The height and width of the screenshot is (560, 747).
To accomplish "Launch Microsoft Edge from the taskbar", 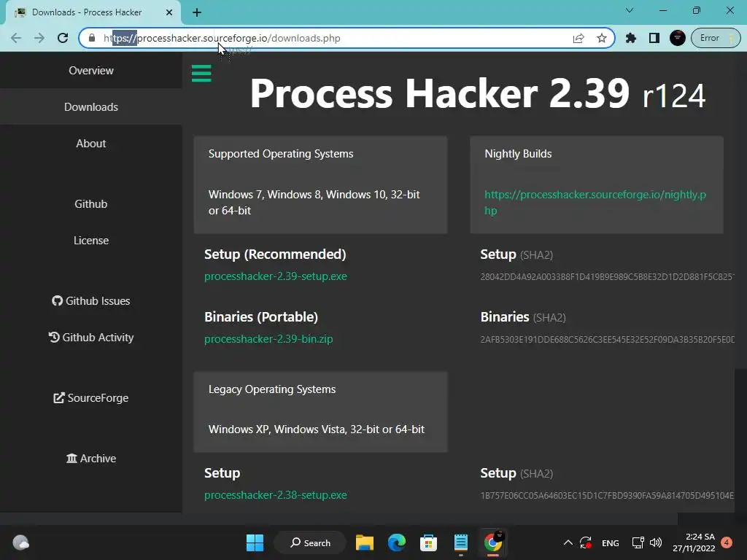I will pos(396,542).
